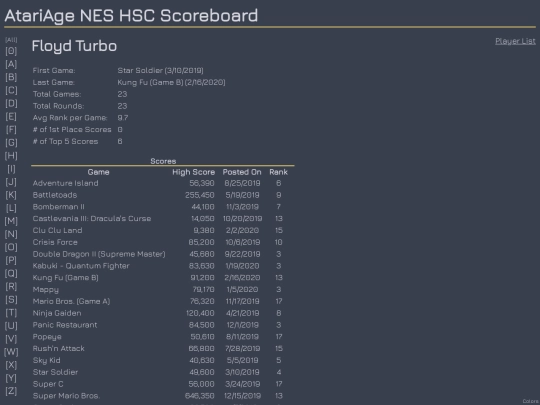Click the High Score column header
This screenshot has width=540, height=405.
[194, 172]
